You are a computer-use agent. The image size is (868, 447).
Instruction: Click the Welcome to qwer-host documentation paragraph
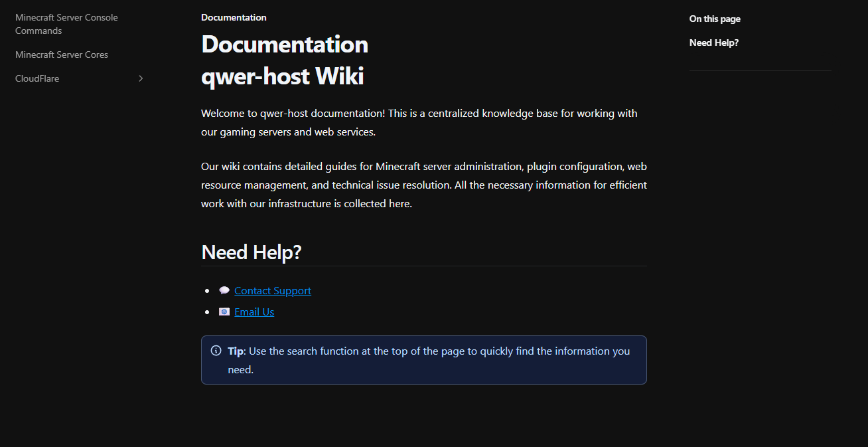419,122
